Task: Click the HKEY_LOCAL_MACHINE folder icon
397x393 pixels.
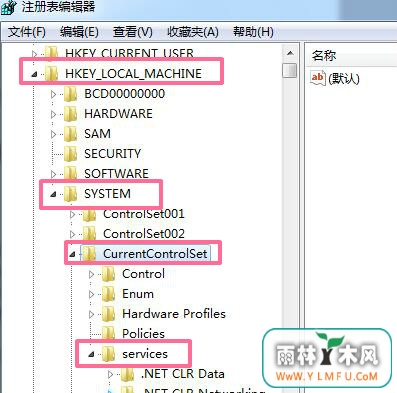Action: point(51,74)
